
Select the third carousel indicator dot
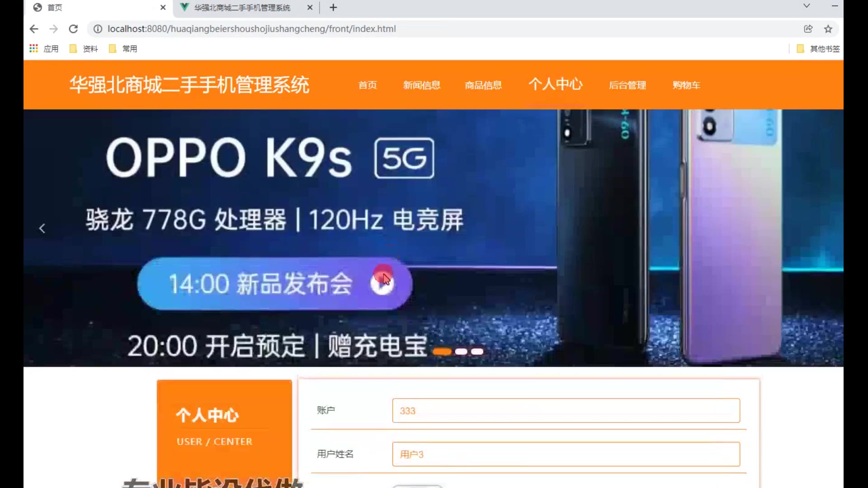477,352
